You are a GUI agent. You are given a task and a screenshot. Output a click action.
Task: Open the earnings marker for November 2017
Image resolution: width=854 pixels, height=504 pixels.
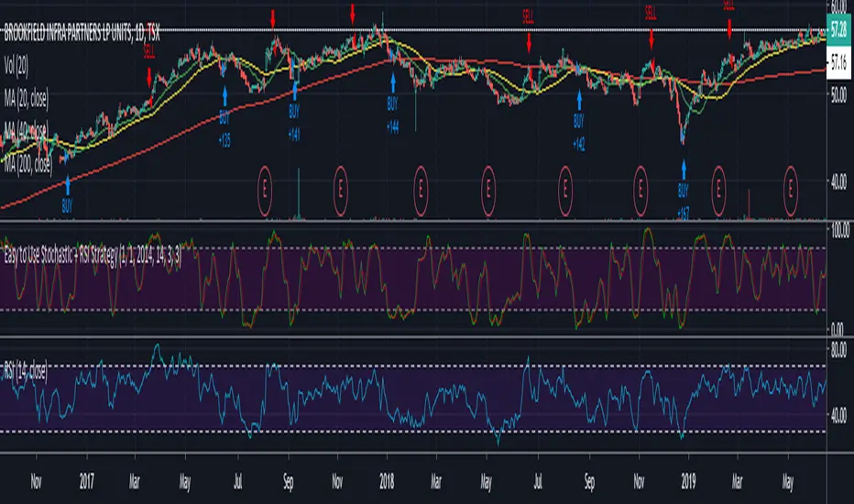[340, 191]
